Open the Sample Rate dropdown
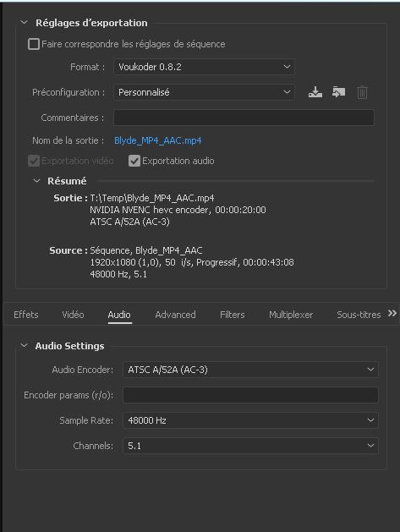This screenshot has height=532, width=400. point(250,420)
